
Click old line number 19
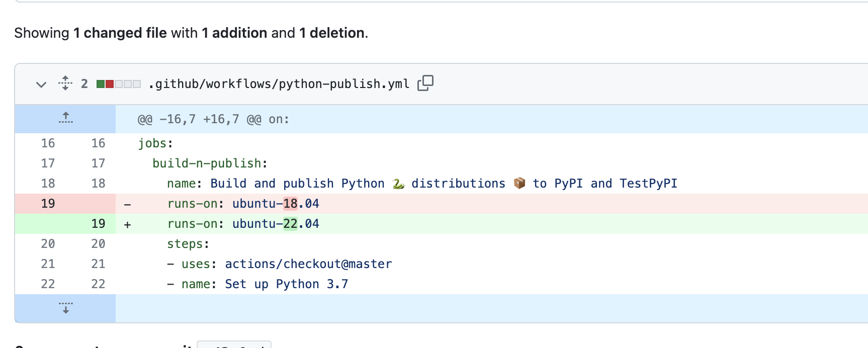[x=48, y=204]
